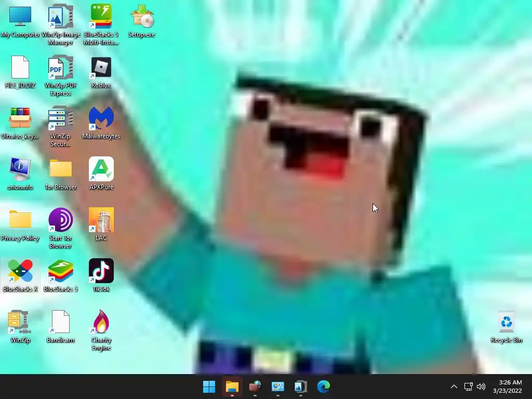Open File Explorer from taskbar
This screenshot has height=399, width=532.
coord(232,387)
